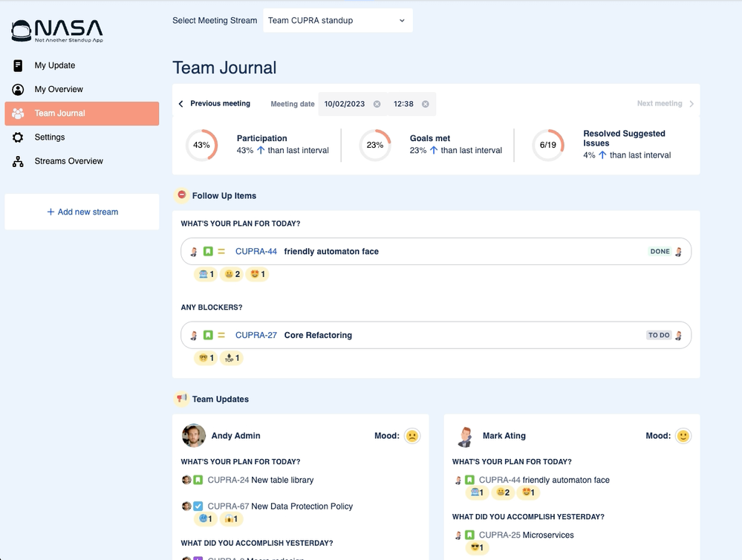Image resolution: width=742 pixels, height=560 pixels.
Task: Click the blue task checkbox icon on CUPRA-67
Action: point(198,507)
